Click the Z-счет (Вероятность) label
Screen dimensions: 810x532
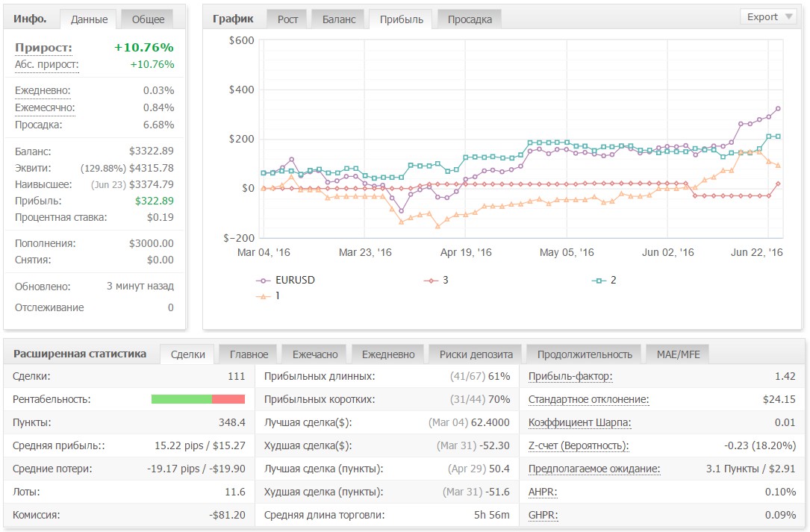pos(579,445)
